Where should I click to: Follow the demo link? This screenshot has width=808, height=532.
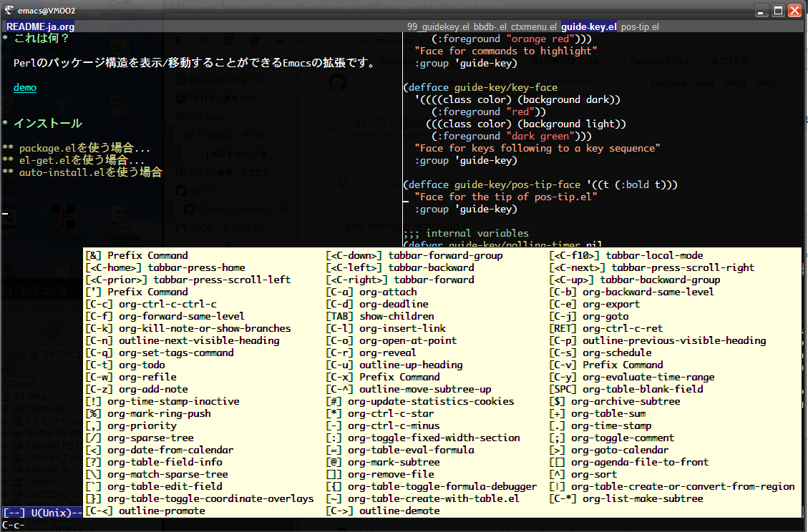[25, 87]
